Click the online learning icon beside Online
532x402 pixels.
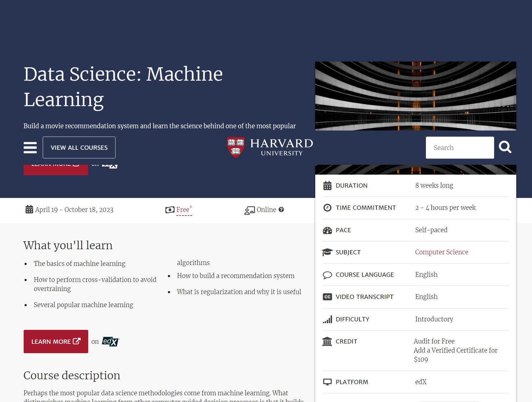(x=249, y=210)
